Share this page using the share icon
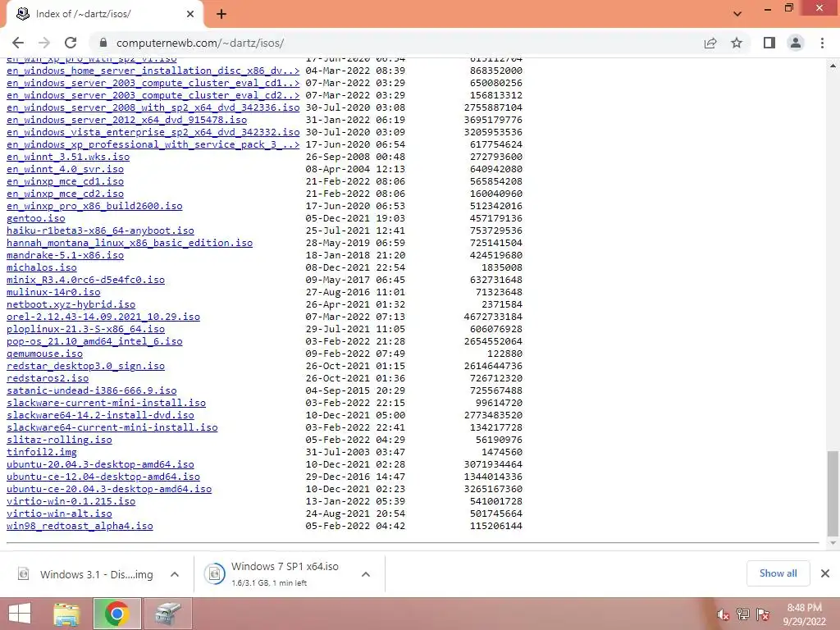 click(x=710, y=43)
